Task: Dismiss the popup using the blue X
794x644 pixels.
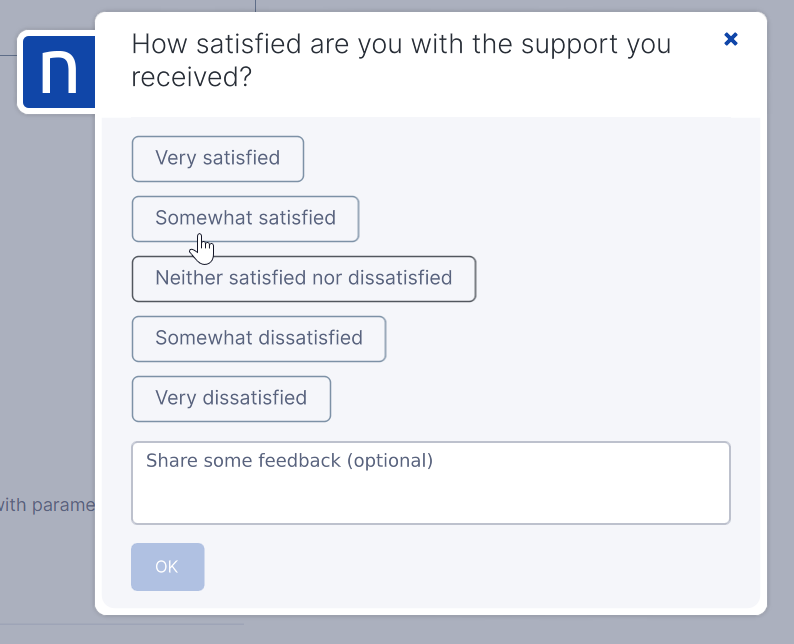Action: pyautogui.click(x=730, y=39)
